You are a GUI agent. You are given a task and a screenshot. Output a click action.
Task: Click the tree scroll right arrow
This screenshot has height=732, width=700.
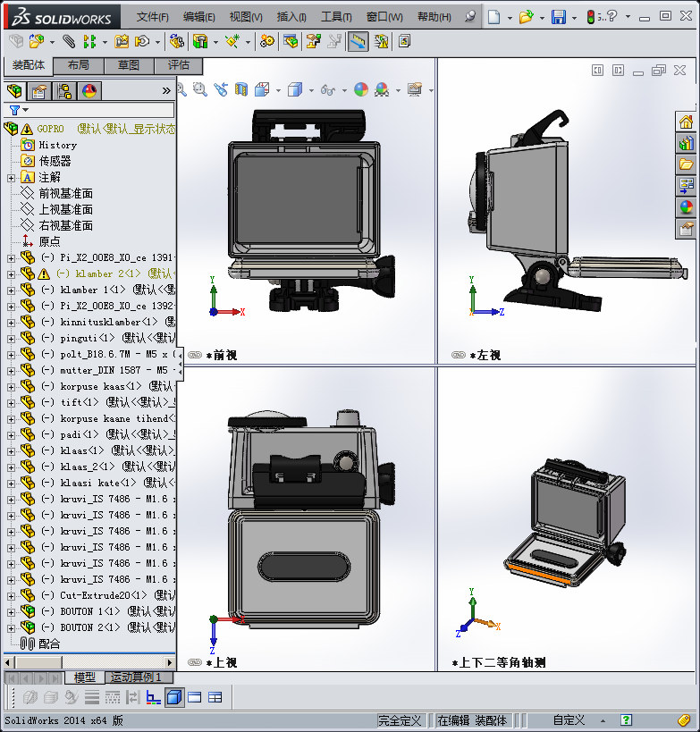170,662
